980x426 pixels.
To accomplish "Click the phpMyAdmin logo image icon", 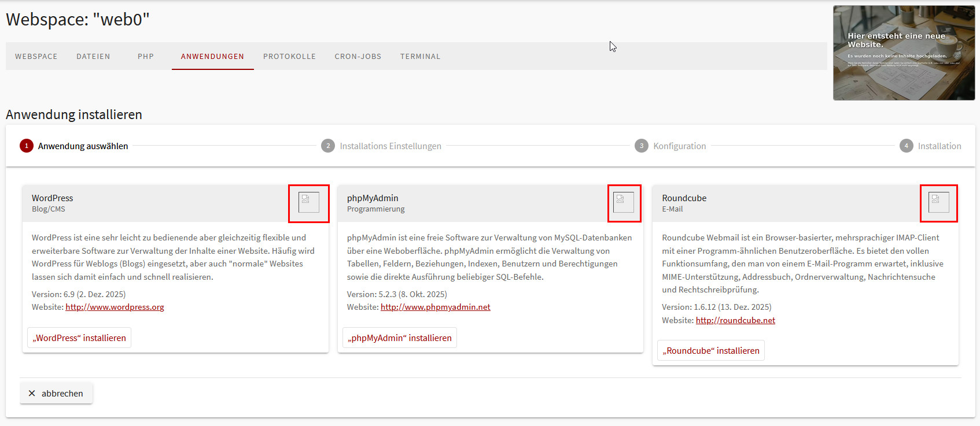I will 624,203.
